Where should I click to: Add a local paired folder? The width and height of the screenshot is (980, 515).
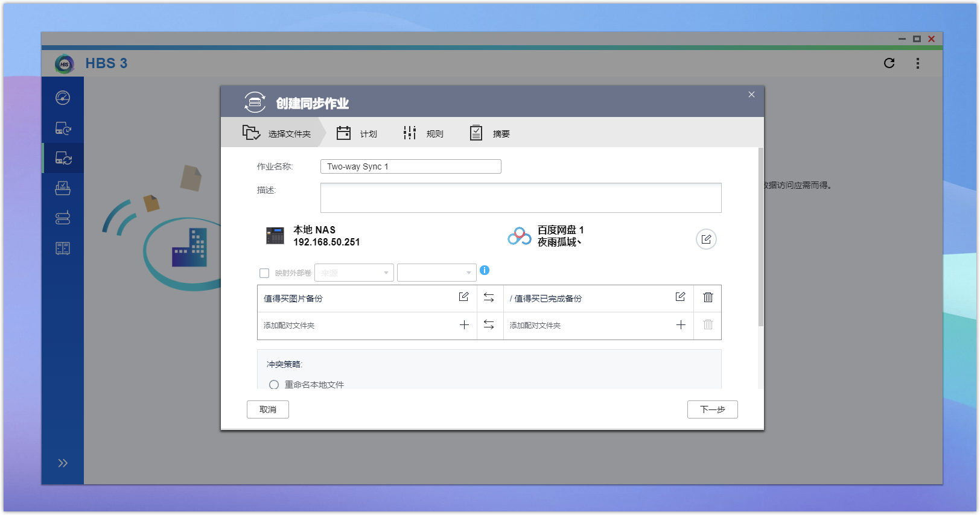click(x=464, y=325)
